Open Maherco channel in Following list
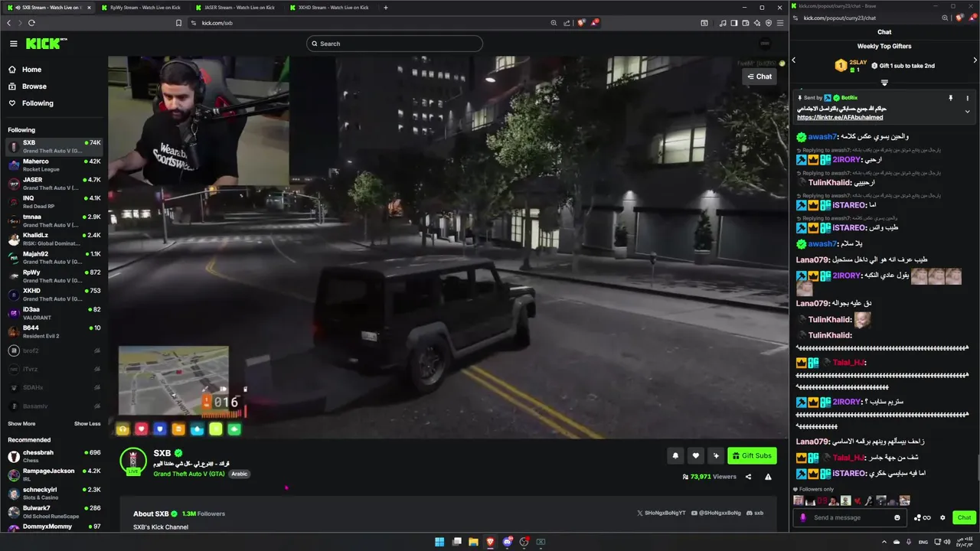 point(54,165)
